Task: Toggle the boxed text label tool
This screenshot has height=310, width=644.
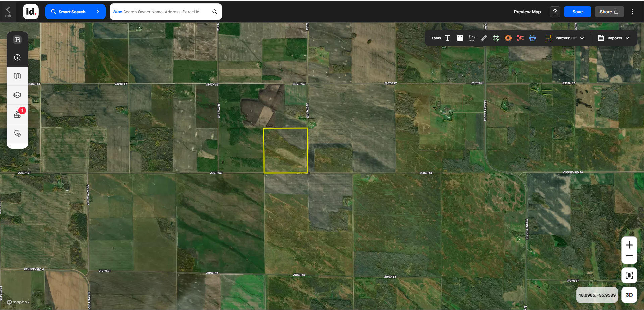Action: (460, 38)
